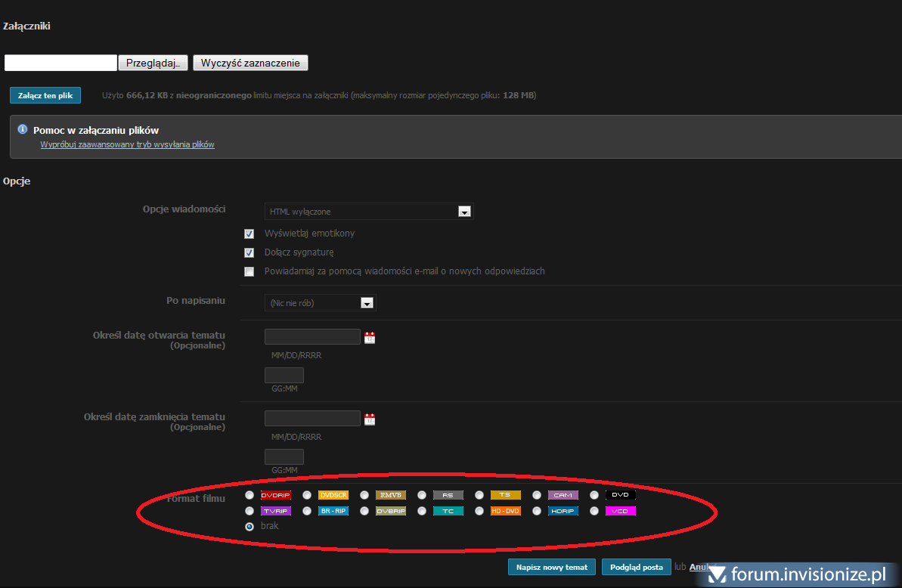Disable the 'Wyświetlaj emotikony' checkbox
This screenshot has height=588, width=902.
[249, 234]
